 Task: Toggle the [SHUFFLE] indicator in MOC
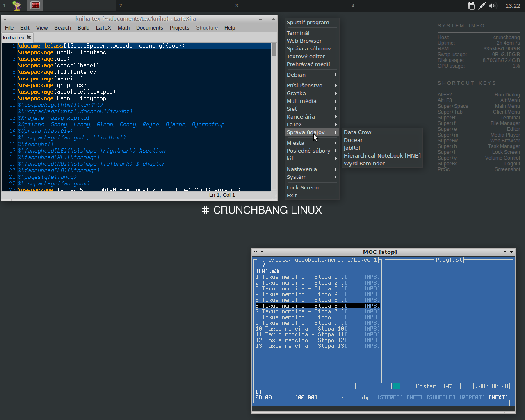441,398
